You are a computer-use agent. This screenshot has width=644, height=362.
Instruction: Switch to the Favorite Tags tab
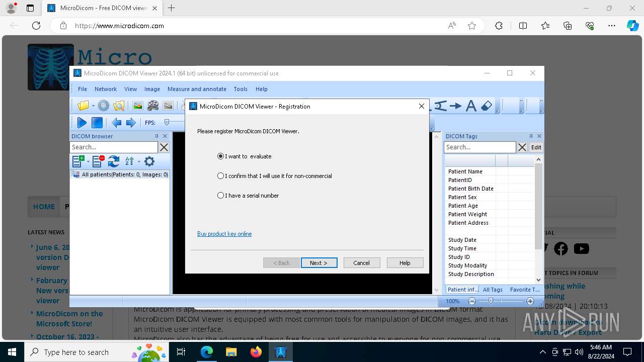click(x=525, y=290)
